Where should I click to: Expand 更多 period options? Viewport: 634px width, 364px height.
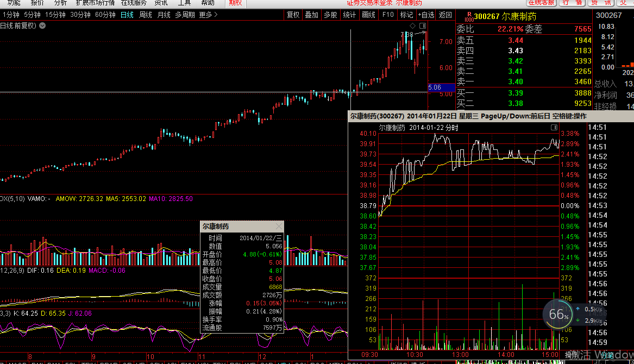pyautogui.click(x=208, y=15)
